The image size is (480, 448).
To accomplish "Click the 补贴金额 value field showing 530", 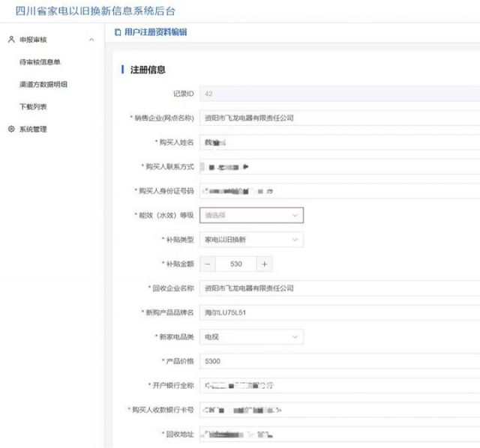I will [235, 264].
